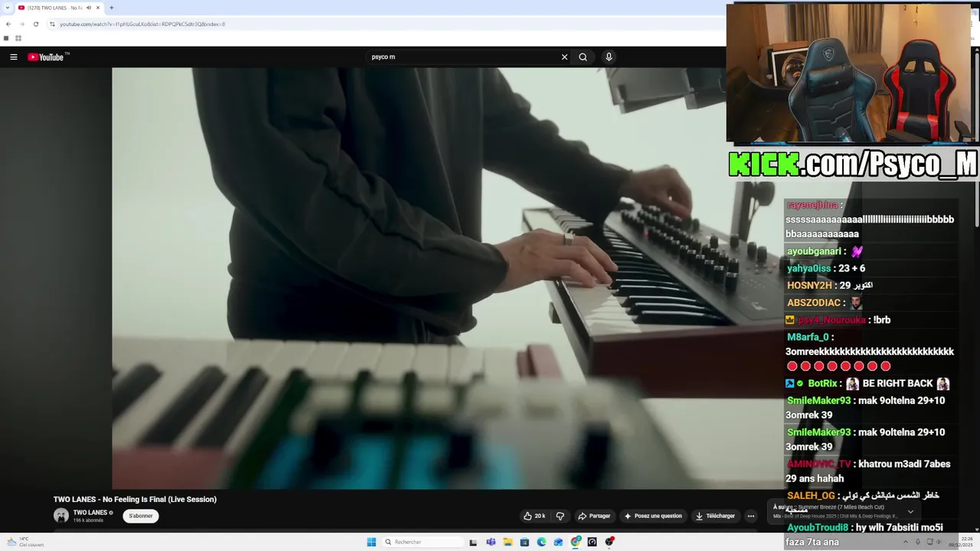Click chat username rayenejhina
980x551 pixels.
coord(812,205)
